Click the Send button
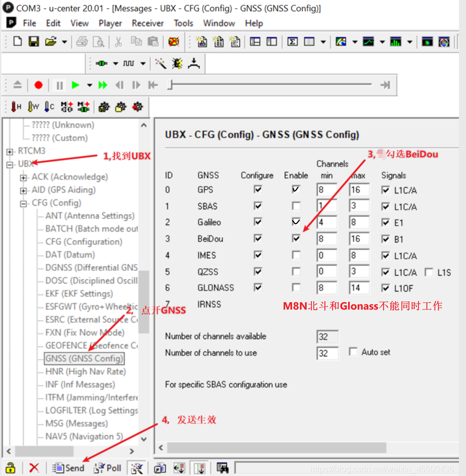Image resolution: width=466 pixels, height=476 pixels. 68,468
